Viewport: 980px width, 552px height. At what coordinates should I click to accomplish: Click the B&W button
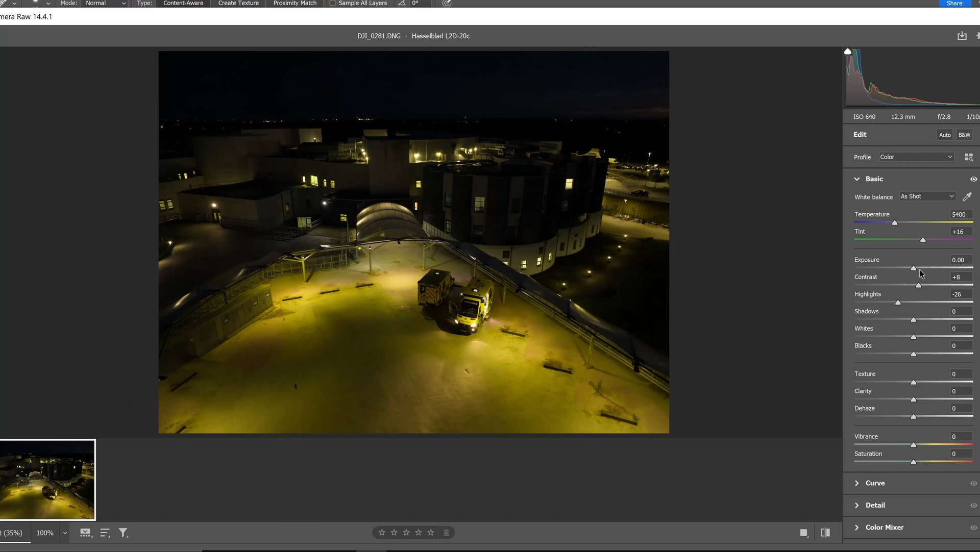pos(964,135)
